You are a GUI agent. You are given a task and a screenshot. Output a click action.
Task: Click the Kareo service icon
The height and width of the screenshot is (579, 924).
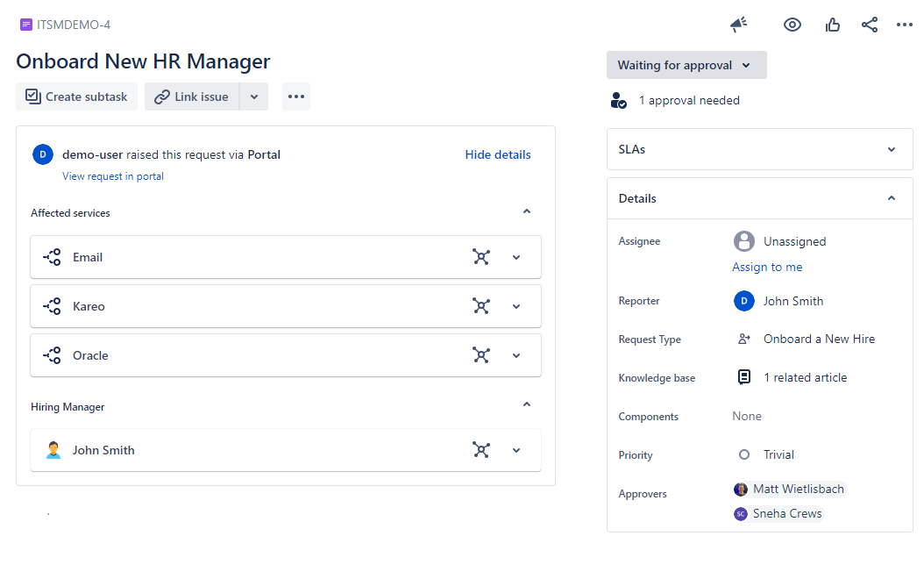coord(52,306)
